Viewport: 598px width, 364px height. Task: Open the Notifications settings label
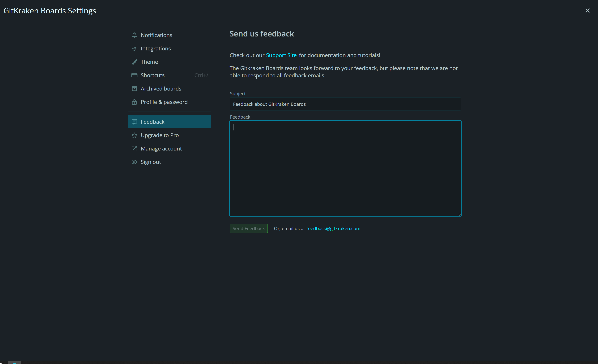156,35
